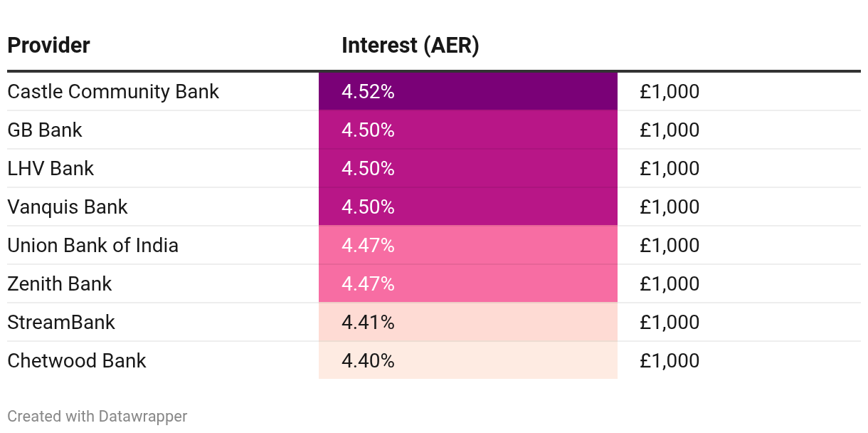Click Union Bank of India's 4.47% cell
Viewport: 868px width, 433px height.
click(x=467, y=246)
